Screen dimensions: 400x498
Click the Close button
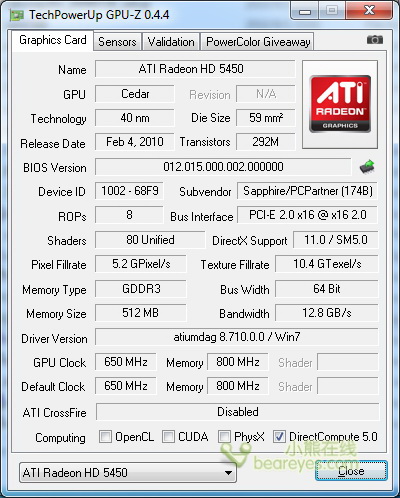click(351, 471)
